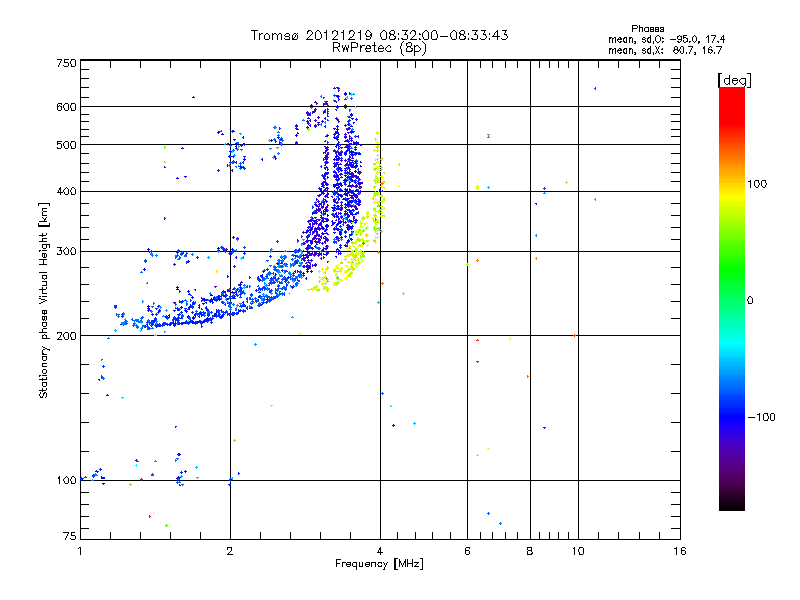Click the 'Frequency [MHz]' axis label

(x=379, y=564)
